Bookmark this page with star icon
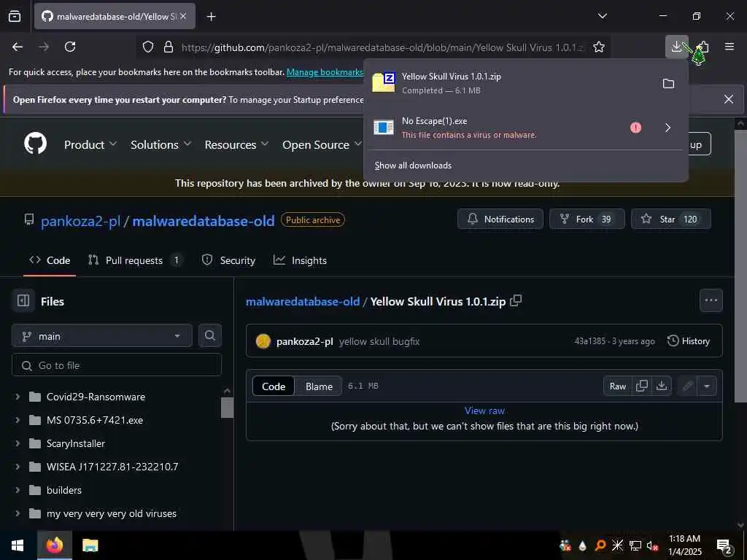 [x=599, y=47]
